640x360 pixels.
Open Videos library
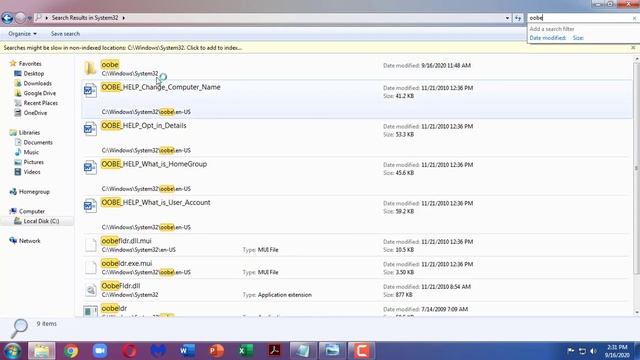click(x=32, y=172)
